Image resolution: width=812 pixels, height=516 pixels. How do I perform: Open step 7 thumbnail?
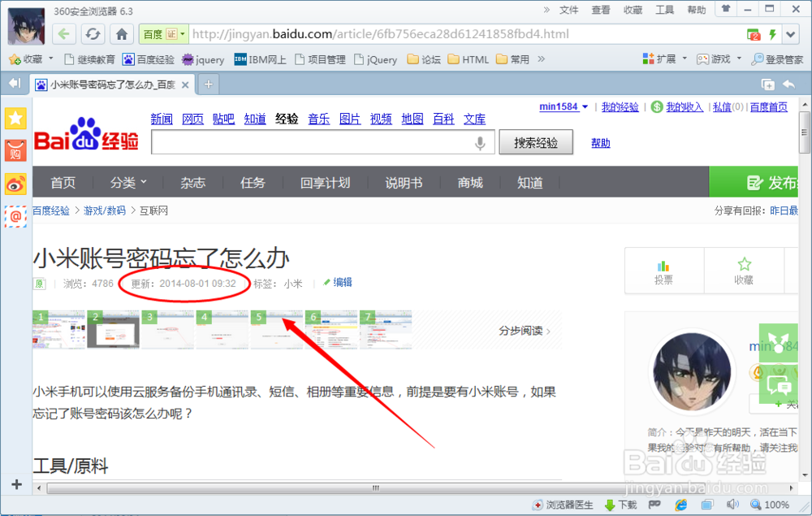coord(386,329)
